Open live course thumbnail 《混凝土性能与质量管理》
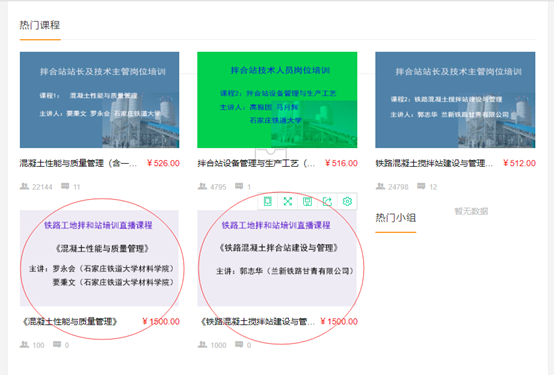 coord(99,258)
